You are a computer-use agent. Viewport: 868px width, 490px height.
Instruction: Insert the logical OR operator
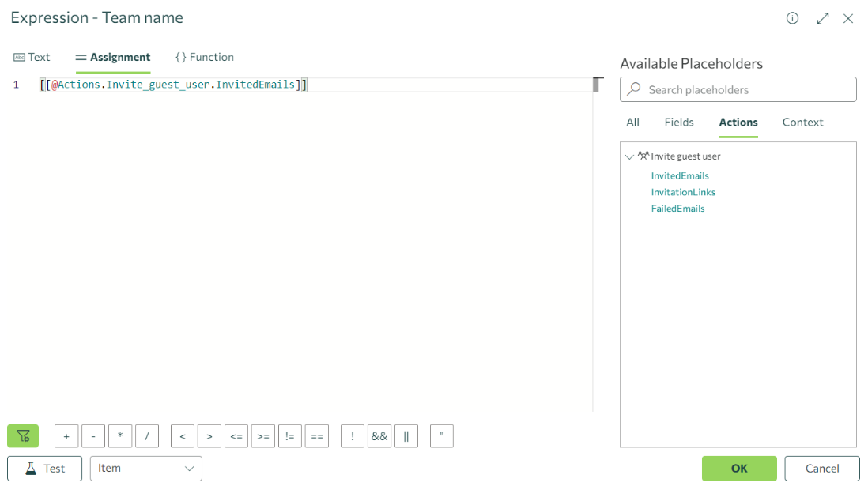pyautogui.click(x=406, y=436)
